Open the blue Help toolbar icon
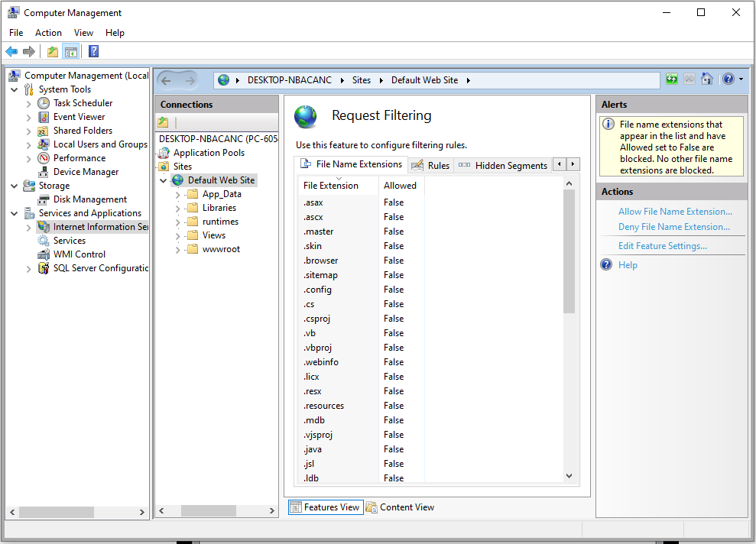756x544 pixels. coord(93,51)
